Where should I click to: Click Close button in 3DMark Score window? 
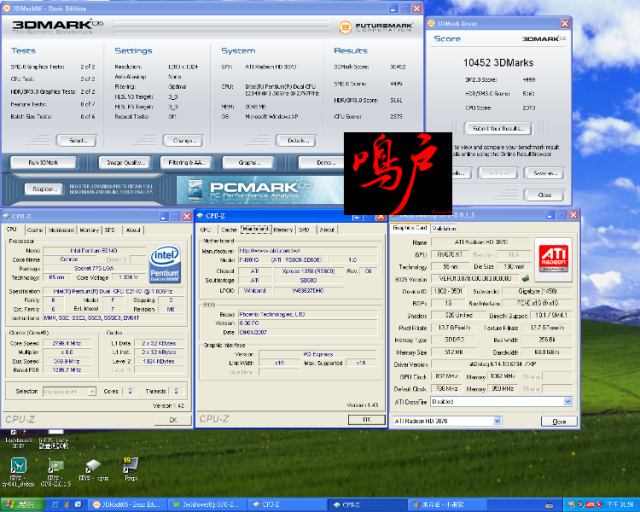tap(544, 195)
